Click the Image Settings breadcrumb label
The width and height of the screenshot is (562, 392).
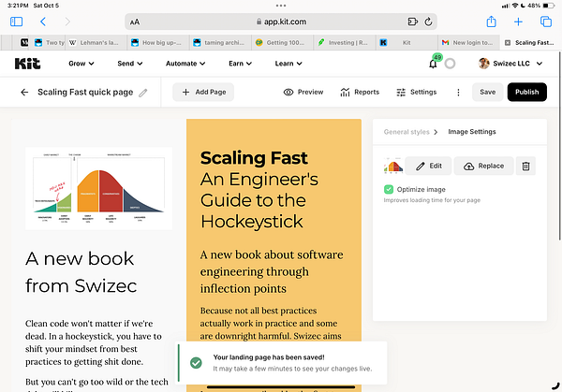click(x=472, y=132)
